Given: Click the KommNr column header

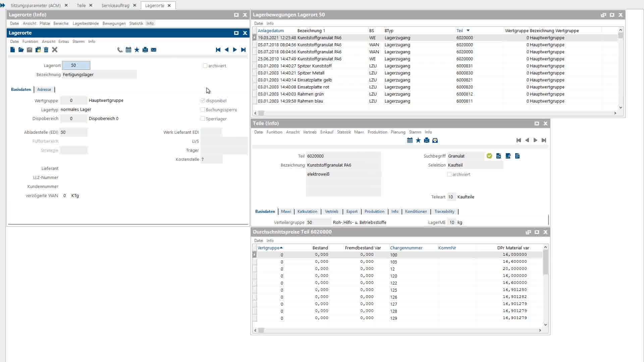Looking at the screenshot, I should pos(447,248).
